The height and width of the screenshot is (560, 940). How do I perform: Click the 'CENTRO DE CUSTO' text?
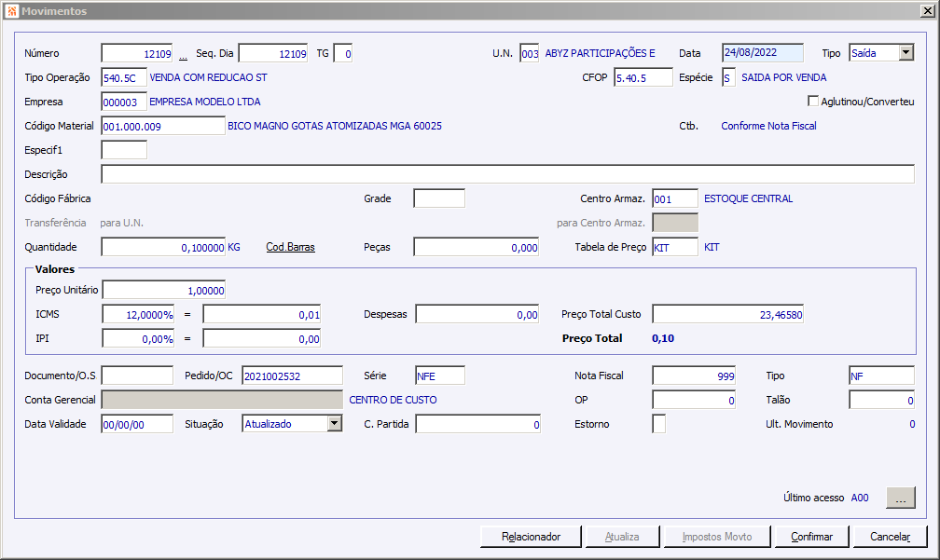[393, 400]
